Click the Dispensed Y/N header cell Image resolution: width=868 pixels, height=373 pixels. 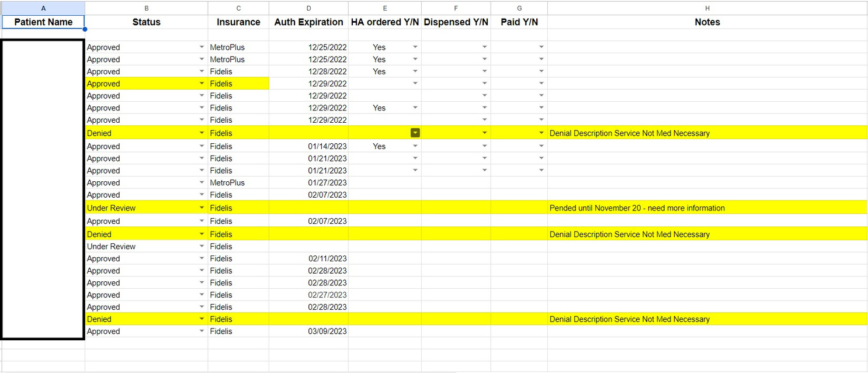(456, 22)
